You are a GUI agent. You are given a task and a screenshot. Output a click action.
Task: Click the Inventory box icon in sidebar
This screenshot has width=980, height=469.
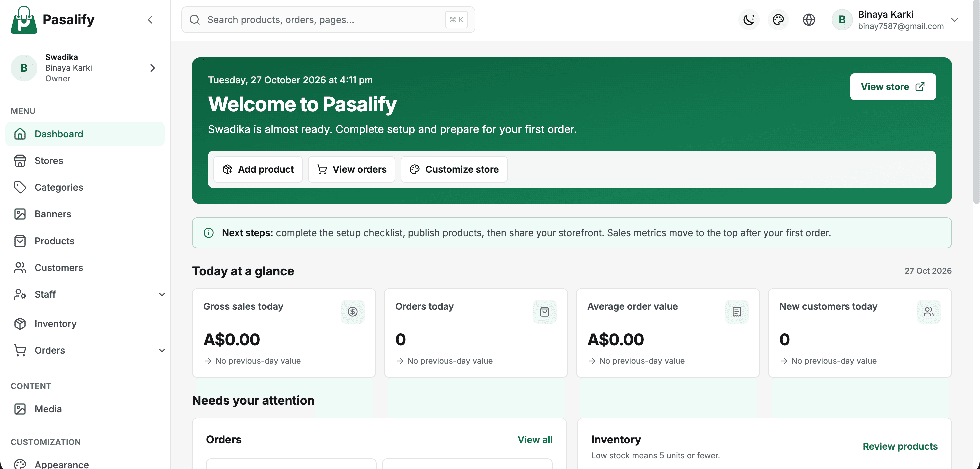pos(20,324)
